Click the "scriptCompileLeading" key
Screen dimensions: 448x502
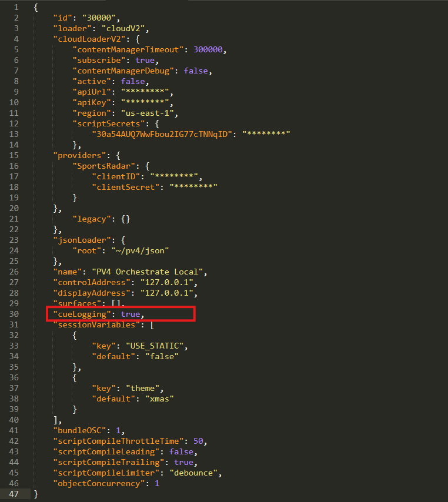(106, 451)
